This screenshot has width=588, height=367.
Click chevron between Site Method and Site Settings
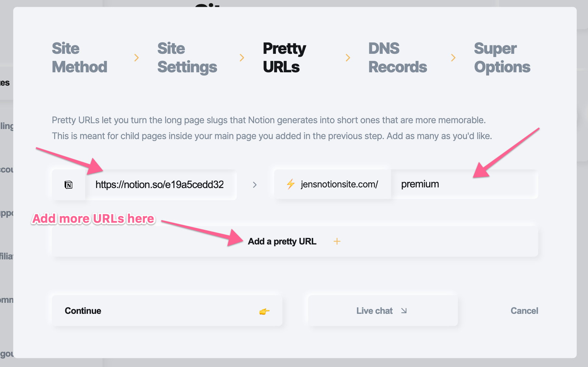(x=137, y=58)
